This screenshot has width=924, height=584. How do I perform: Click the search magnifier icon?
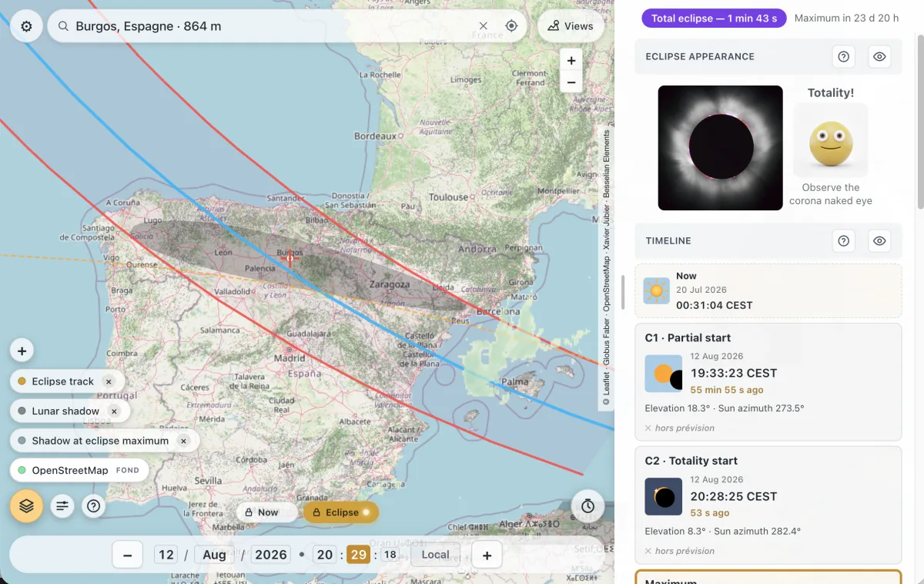pos(63,26)
